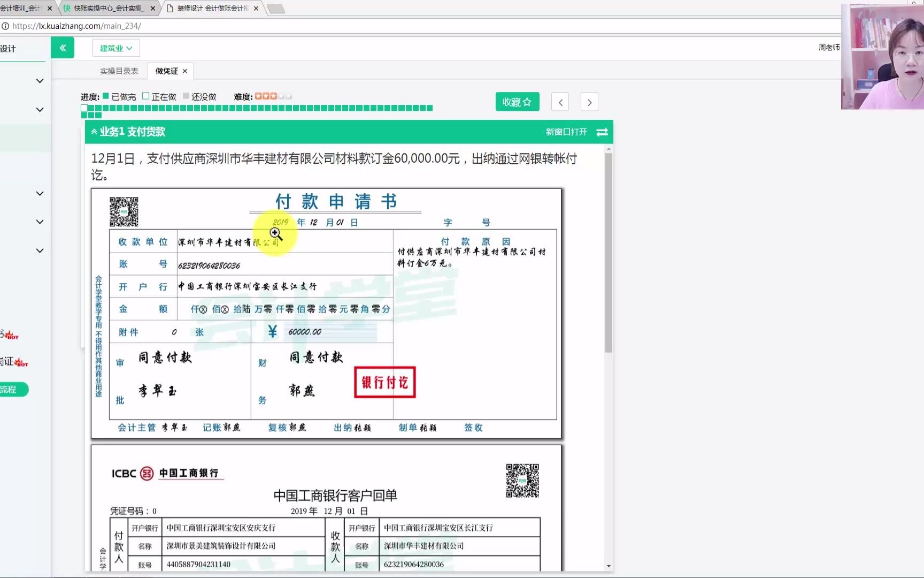924x578 pixels.
Task: Click the vertical scrollbar of task panel
Action: 609,253
